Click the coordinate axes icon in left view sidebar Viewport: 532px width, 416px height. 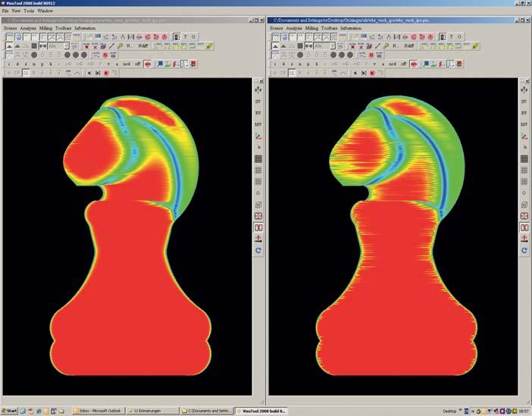pos(258,136)
